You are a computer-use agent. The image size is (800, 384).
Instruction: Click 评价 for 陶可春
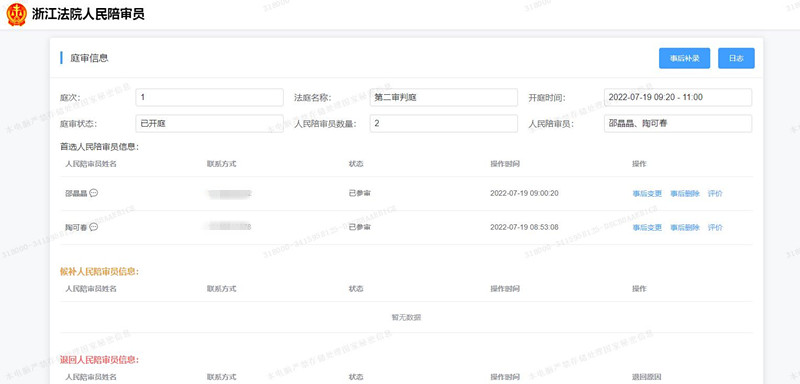[x=715, y=227]
